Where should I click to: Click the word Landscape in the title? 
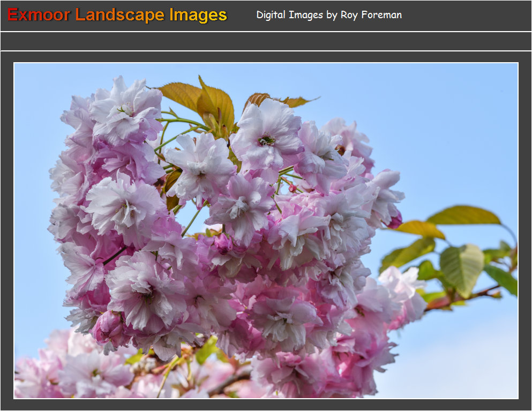click(120, 15)
